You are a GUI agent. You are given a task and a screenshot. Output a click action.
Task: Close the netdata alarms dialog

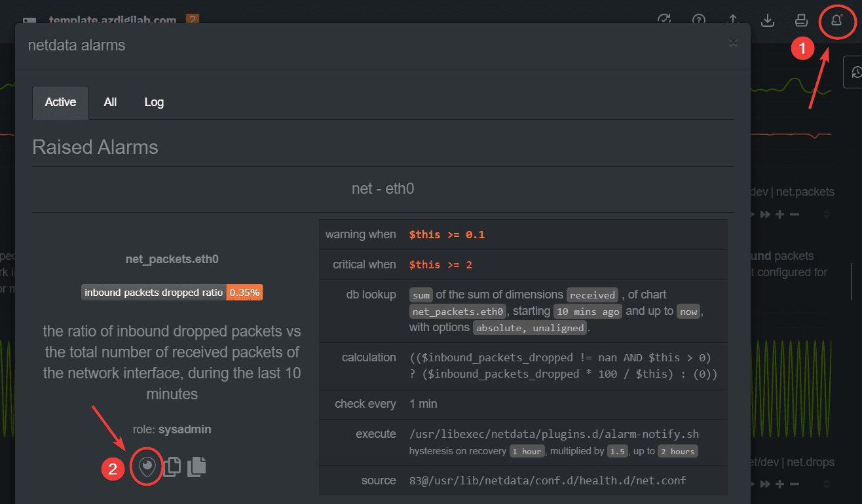[x=734, y=43]
